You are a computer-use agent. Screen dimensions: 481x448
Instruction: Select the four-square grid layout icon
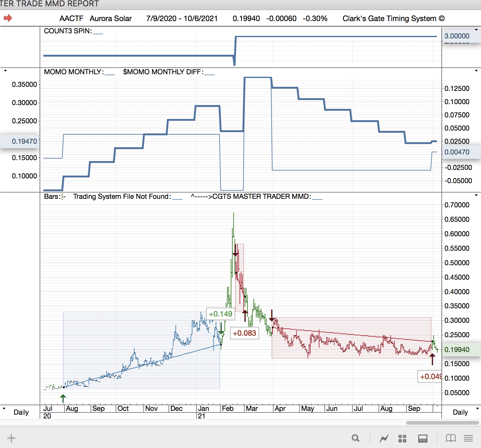(402, 438)
